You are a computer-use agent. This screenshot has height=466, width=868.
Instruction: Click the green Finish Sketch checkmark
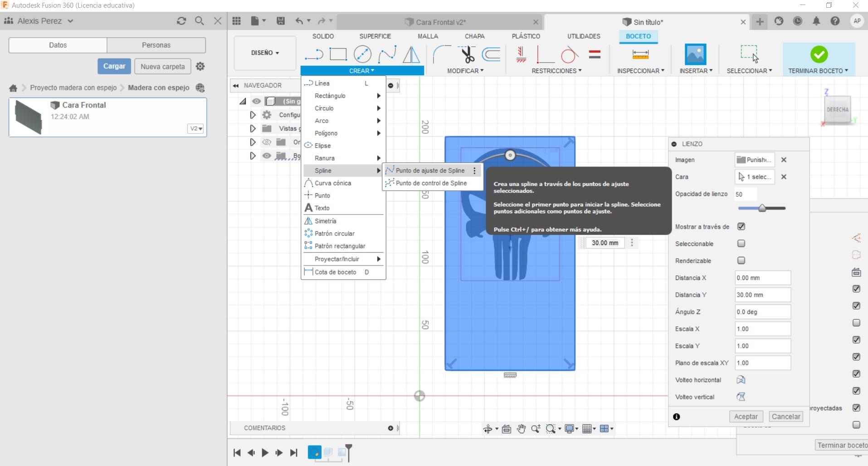[819, 54]
